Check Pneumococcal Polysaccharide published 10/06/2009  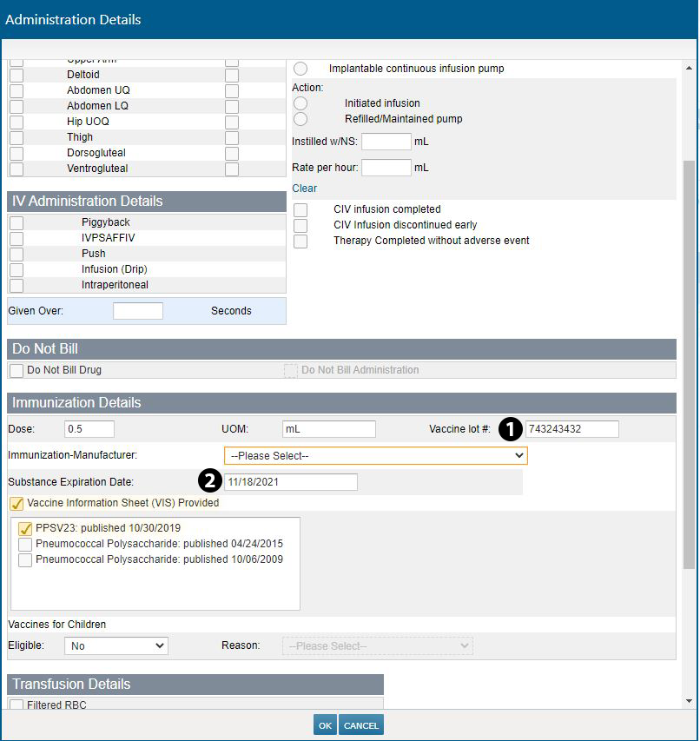tap(25, 560)
